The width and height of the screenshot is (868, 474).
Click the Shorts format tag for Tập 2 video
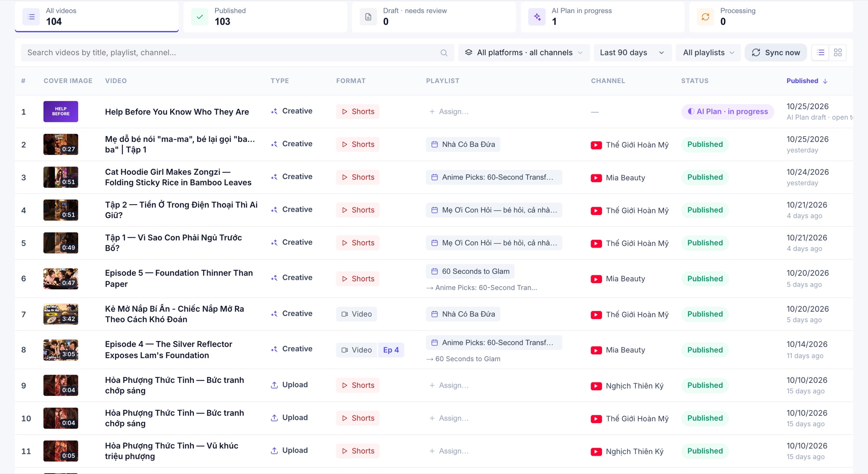(x=358, y=210)
